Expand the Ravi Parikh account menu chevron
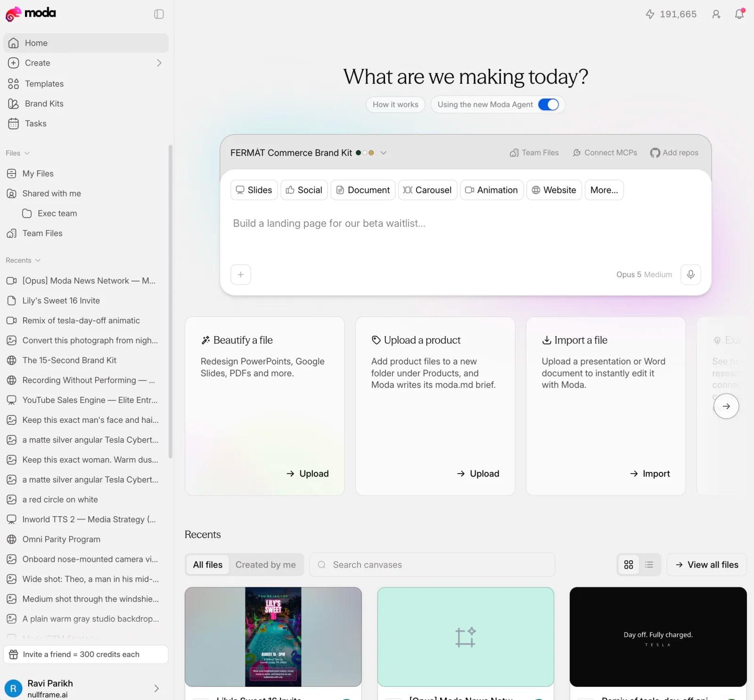 [x=156, y=688]
